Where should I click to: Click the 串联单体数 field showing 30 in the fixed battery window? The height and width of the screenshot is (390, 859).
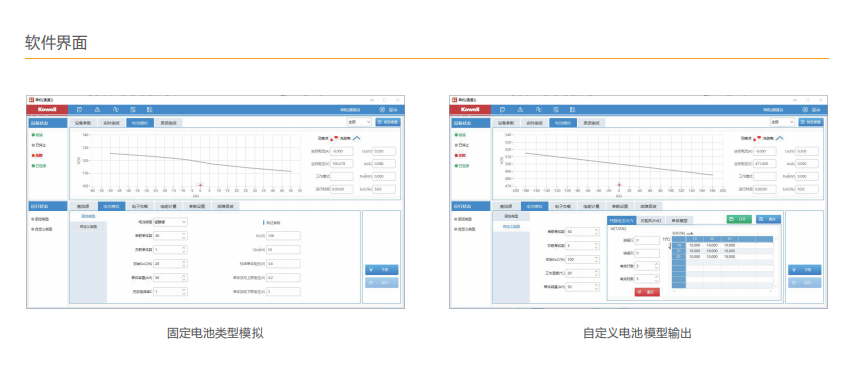[170, 236]
